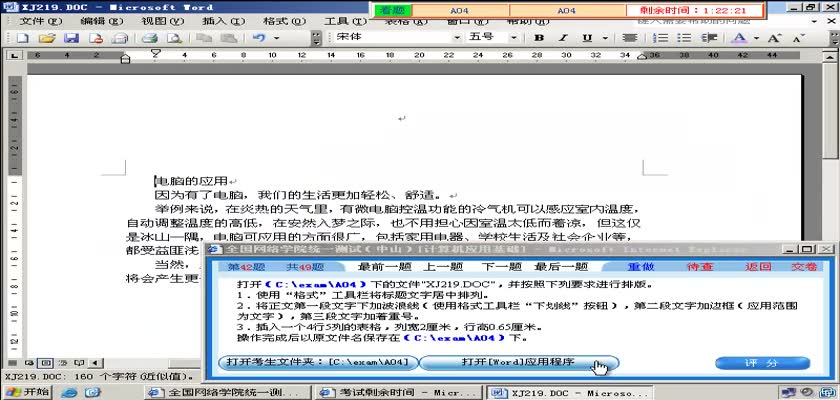
Task: Click the right indent marker on ruler
Action: click(x=642, y=56)
